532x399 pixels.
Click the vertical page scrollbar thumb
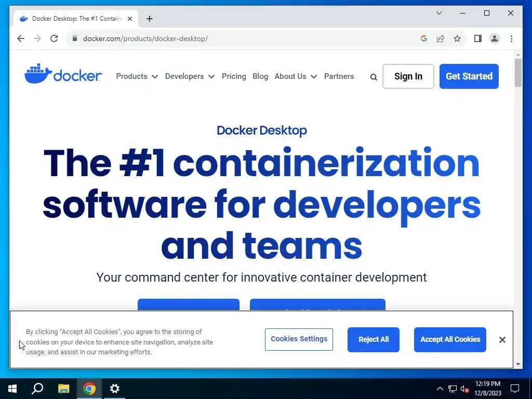click(x=518, y=73)
